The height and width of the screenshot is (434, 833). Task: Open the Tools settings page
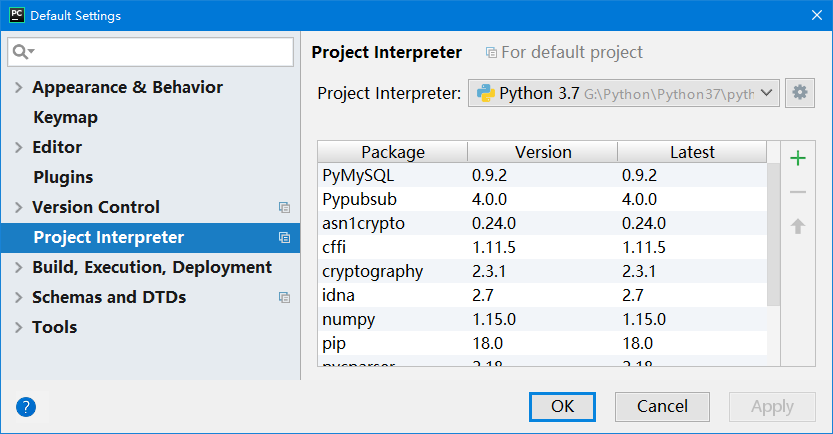point(54,327)
